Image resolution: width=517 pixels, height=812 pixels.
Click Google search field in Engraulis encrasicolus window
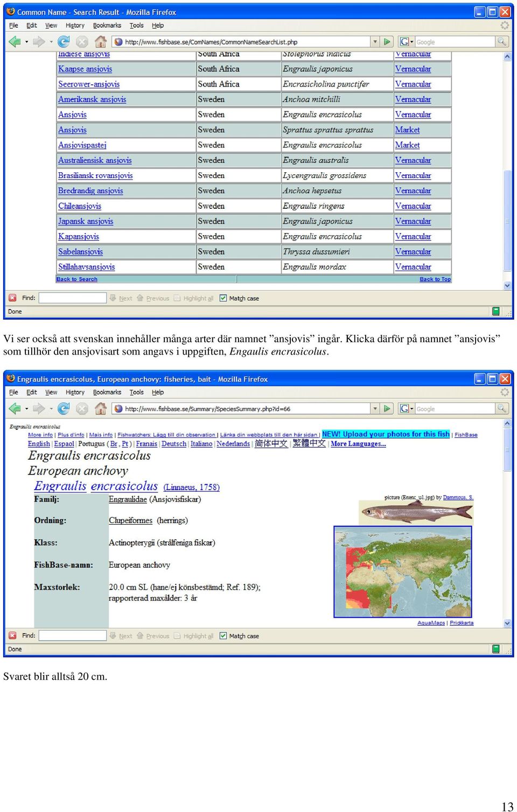[455, 408]
